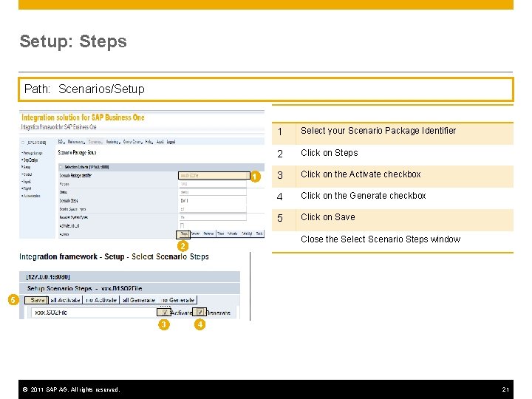Select Import in the sidebar
The image size is (532, 399).
tap(27, 182)
